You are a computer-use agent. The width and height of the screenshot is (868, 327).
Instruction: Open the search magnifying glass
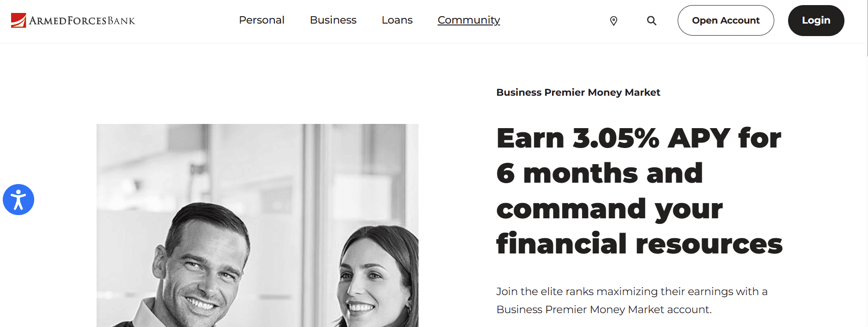[651, 21]
